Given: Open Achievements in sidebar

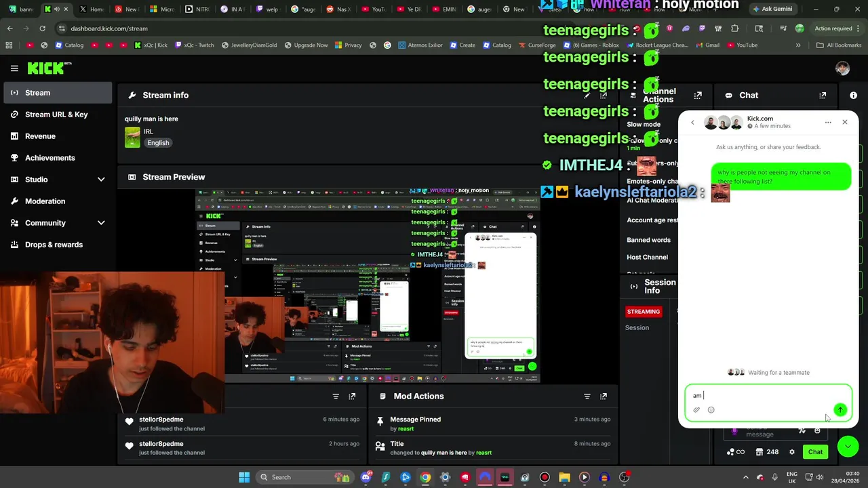Looking at the screenshot, I should coord(58,158).
